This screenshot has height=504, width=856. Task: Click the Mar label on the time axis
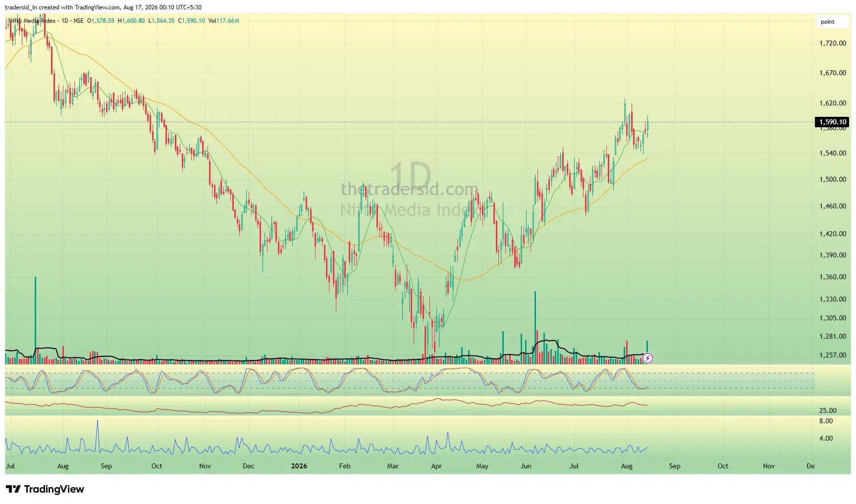coord(393,466)
